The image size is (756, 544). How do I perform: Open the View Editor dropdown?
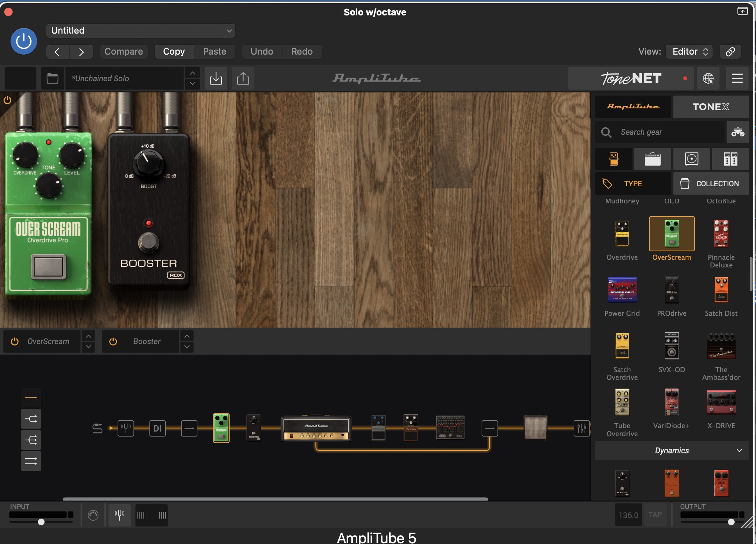click(x=689, y=52)
